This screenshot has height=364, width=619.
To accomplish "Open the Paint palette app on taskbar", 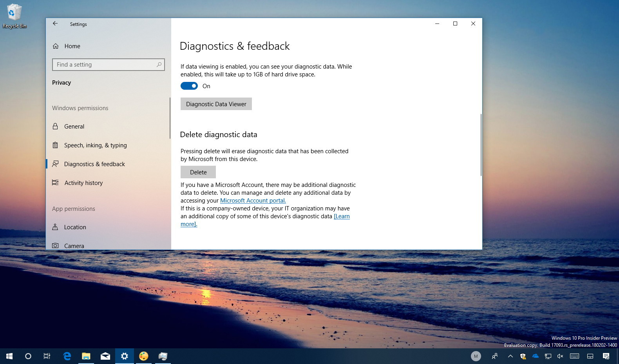I will [144, 356].
